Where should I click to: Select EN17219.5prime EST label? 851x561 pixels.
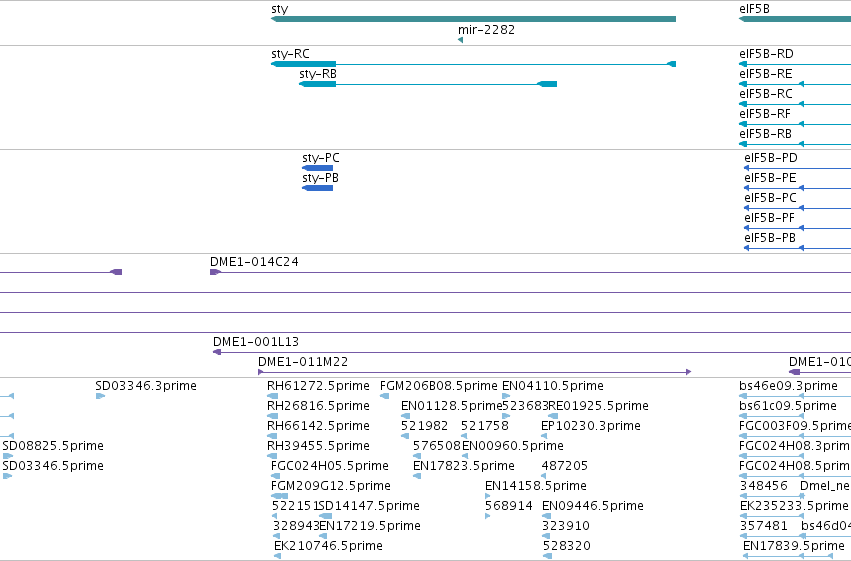[x=370, y=526]
